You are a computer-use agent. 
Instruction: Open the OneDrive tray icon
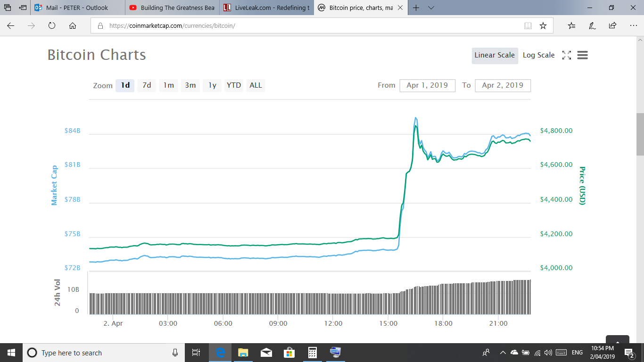514,353
